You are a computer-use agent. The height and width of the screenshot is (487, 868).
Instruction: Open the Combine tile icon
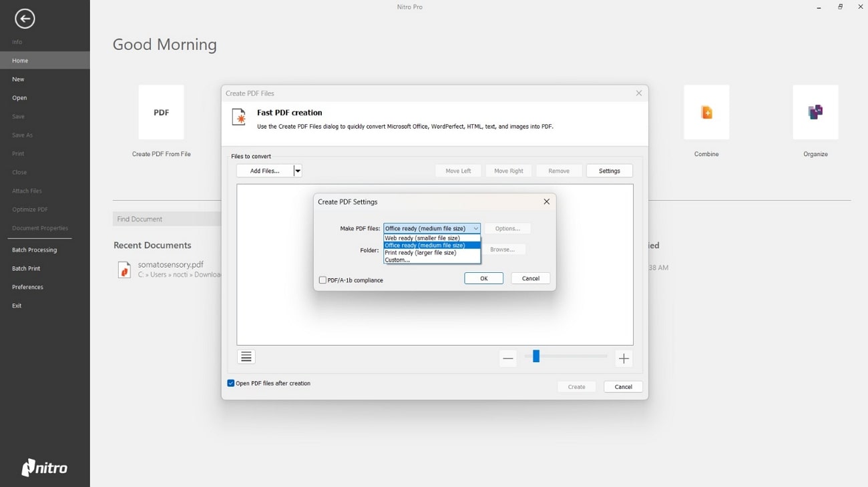click(x=706, y=112)
